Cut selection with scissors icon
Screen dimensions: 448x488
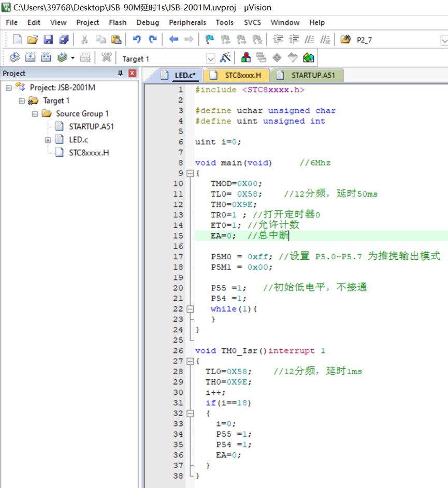tap(84, 39)
